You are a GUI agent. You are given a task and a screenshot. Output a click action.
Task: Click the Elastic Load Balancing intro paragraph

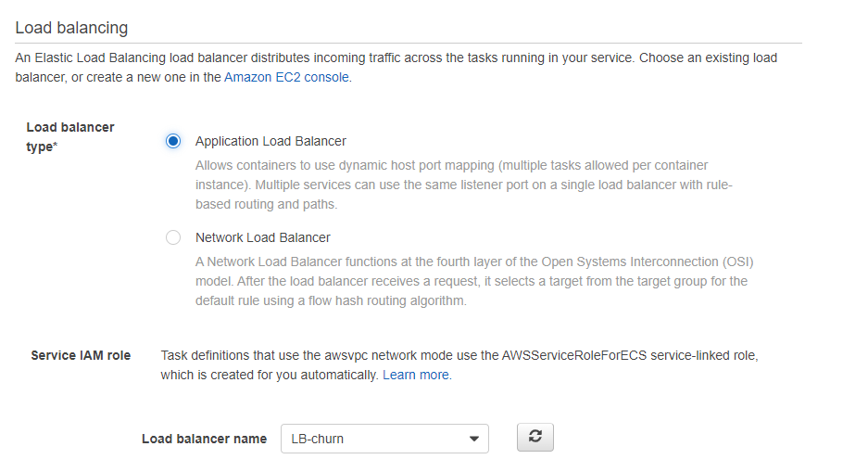[396, 68]
